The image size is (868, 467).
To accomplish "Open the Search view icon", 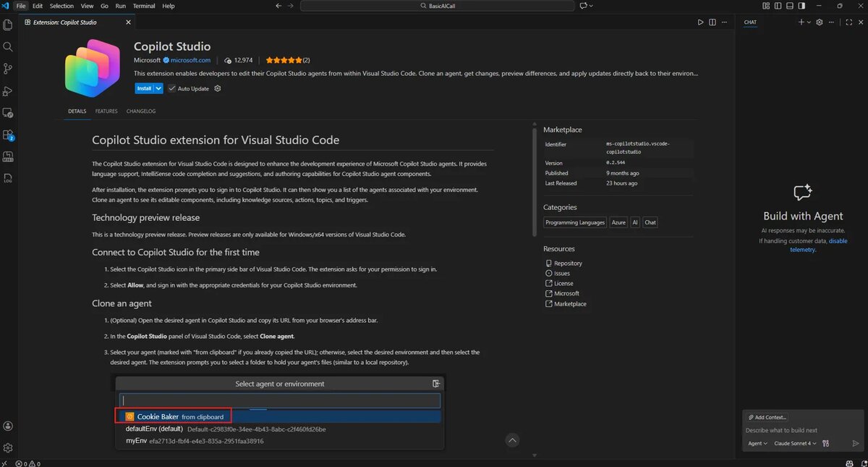I will [x=8, y=46].
